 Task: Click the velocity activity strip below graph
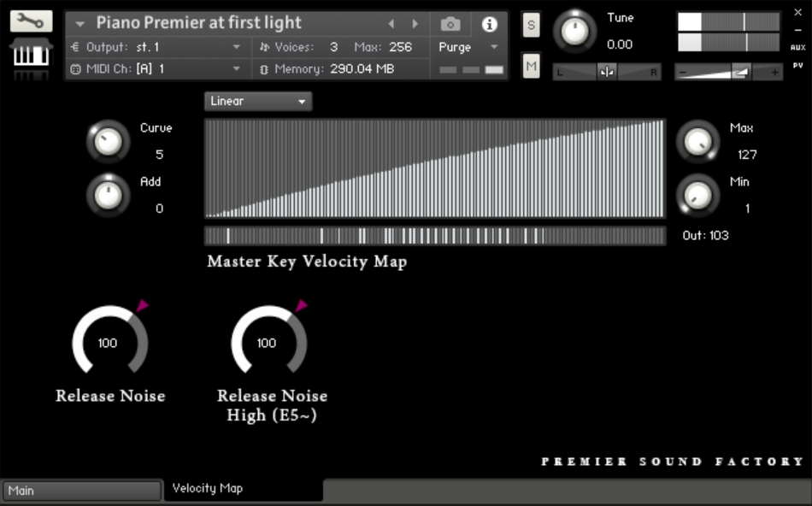pyautogui.click(x=434, y=236)
